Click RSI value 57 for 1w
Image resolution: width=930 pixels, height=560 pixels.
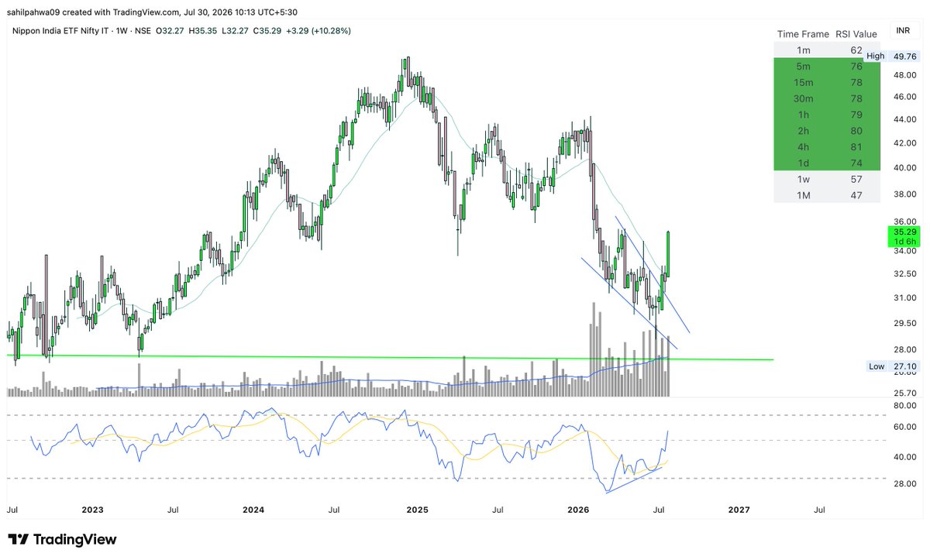coord(856,179)
